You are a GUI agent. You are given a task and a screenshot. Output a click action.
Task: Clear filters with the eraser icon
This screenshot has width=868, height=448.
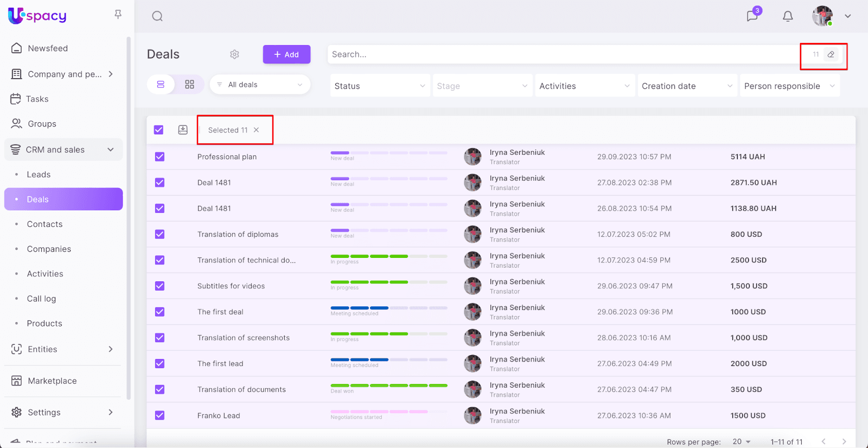[x=831, y=54]
